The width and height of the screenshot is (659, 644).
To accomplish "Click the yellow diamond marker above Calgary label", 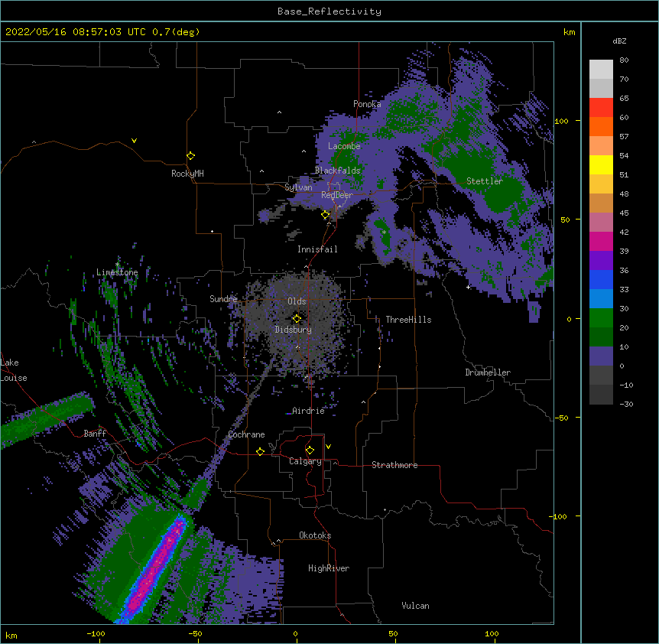I will coord(310,450).
